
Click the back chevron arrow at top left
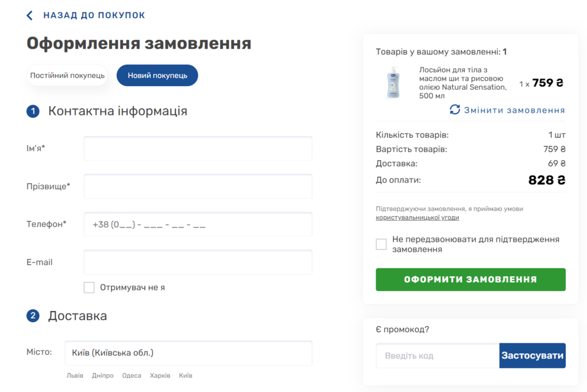click(29, 15)
